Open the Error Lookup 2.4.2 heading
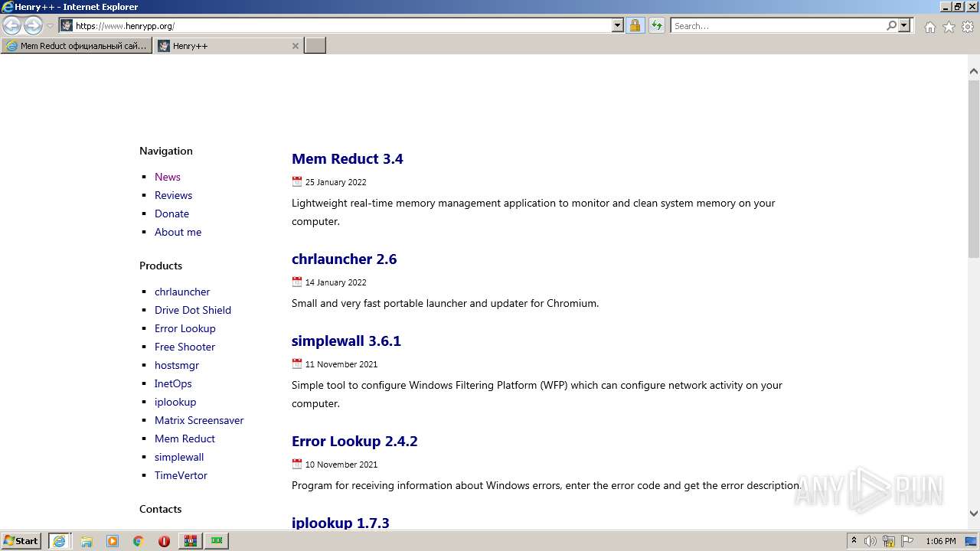Screen dimensions: 980x551 pyautogui.click(x=354, y=442)
